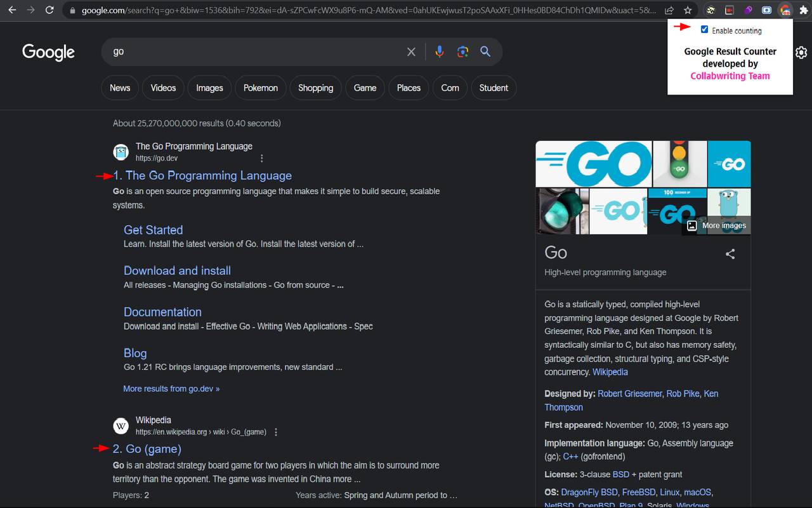Select the Com filter chip
The width and height of the screenshot is (812, 508).
point(450,88)
